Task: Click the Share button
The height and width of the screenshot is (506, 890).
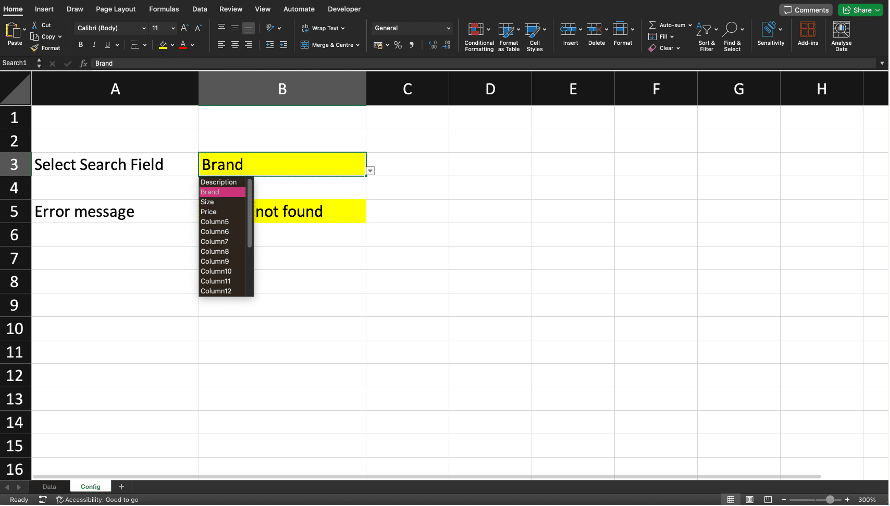Action: [x=860, y=9]
